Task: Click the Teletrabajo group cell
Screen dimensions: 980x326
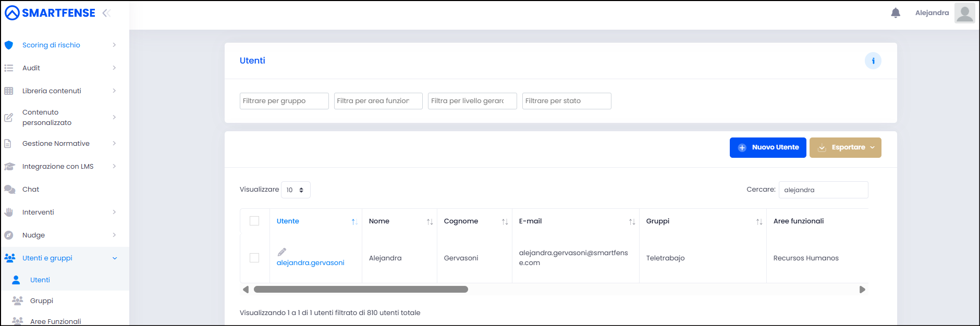Action: click(x=666, y=258)
